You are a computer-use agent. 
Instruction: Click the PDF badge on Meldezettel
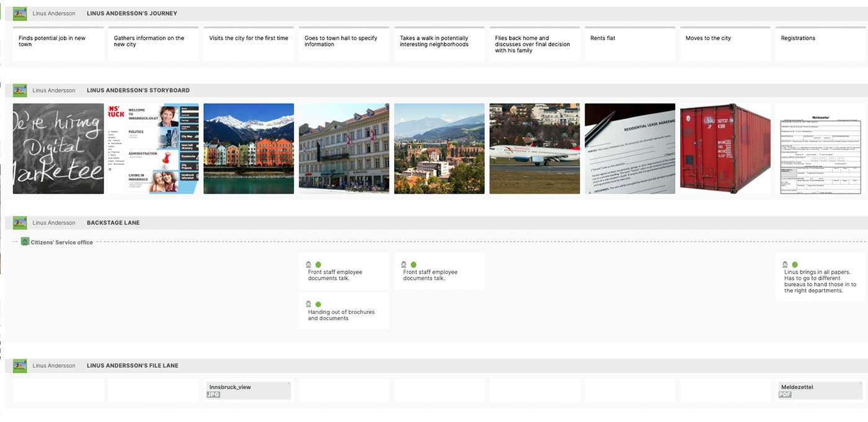click(x=785, y=394)
